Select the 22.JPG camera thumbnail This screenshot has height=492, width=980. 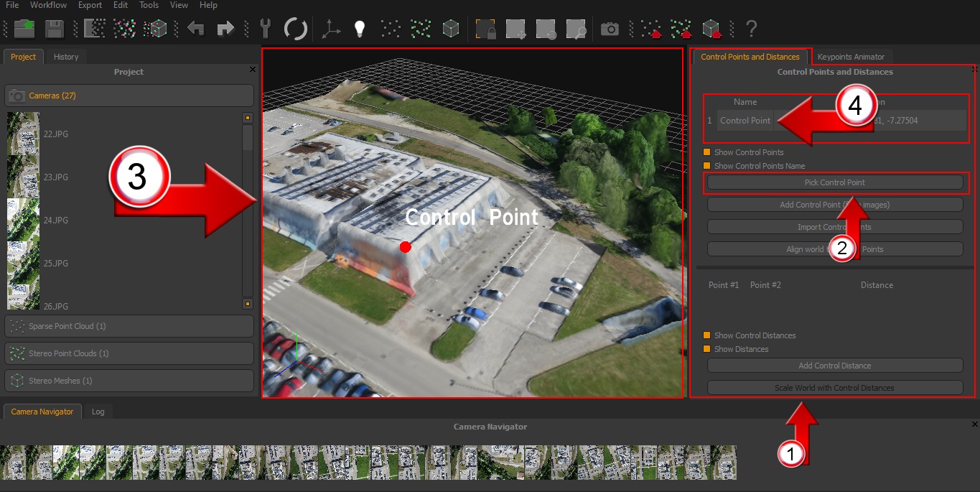point(23,134)
